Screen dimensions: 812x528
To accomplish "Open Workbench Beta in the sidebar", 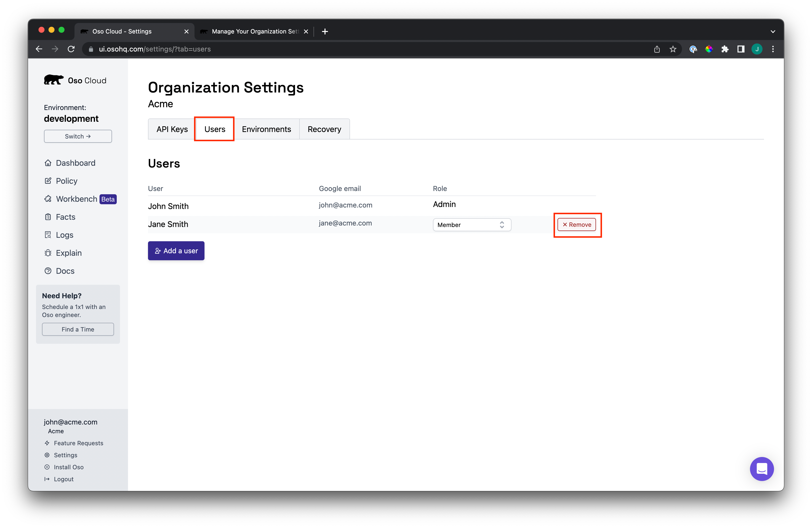I will 76,199.
